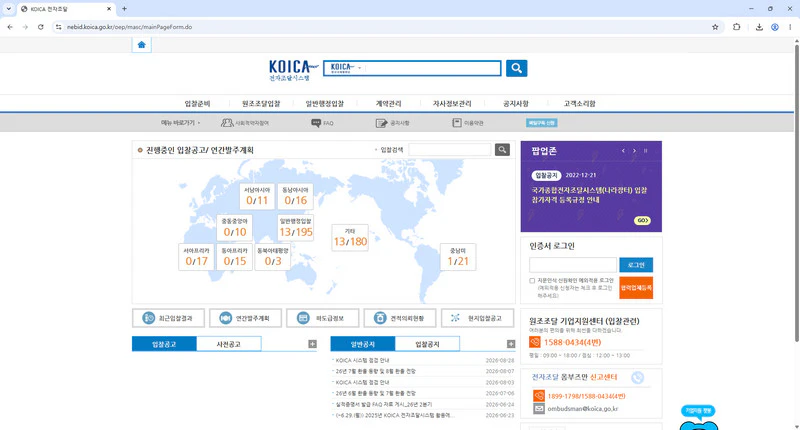
Task: Bookmark this page with star icon
Action: (715, 27)
